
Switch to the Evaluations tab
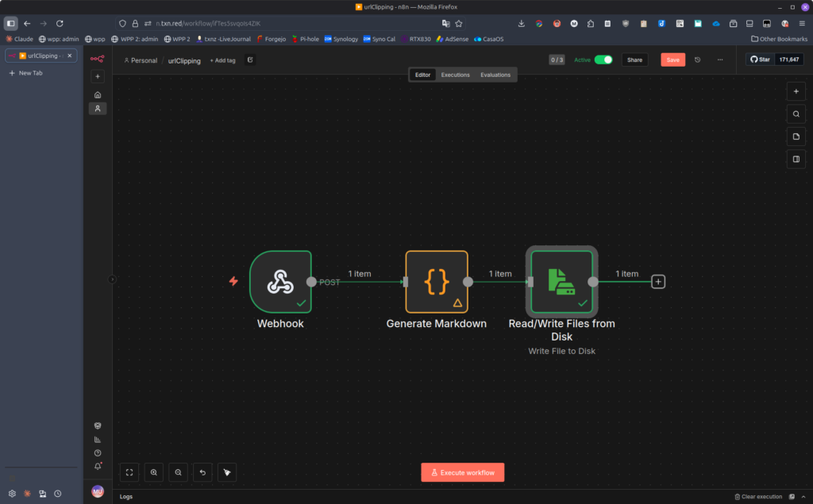pyautogui.click(x=495, y=75)
